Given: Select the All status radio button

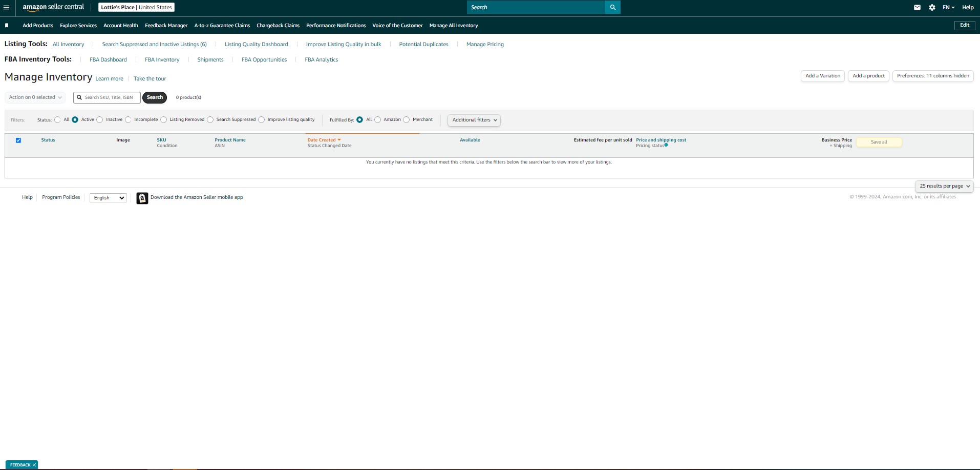Looking at the screenshot, I should tap(57, 119).
